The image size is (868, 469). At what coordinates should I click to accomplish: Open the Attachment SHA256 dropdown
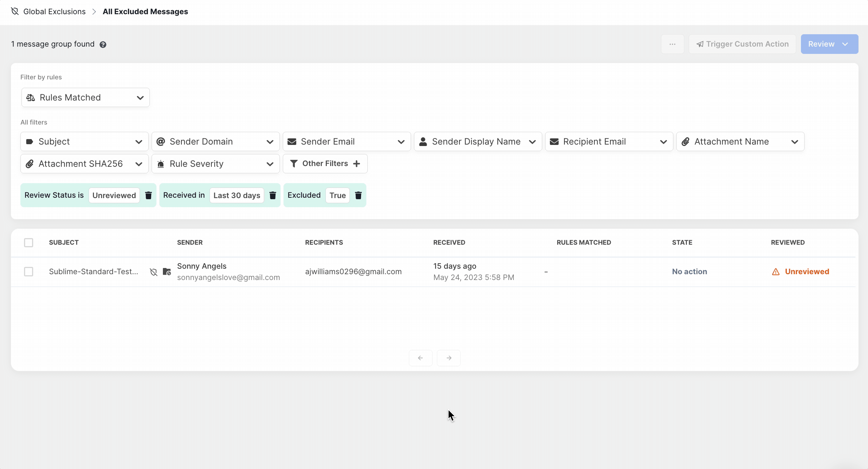84,164
